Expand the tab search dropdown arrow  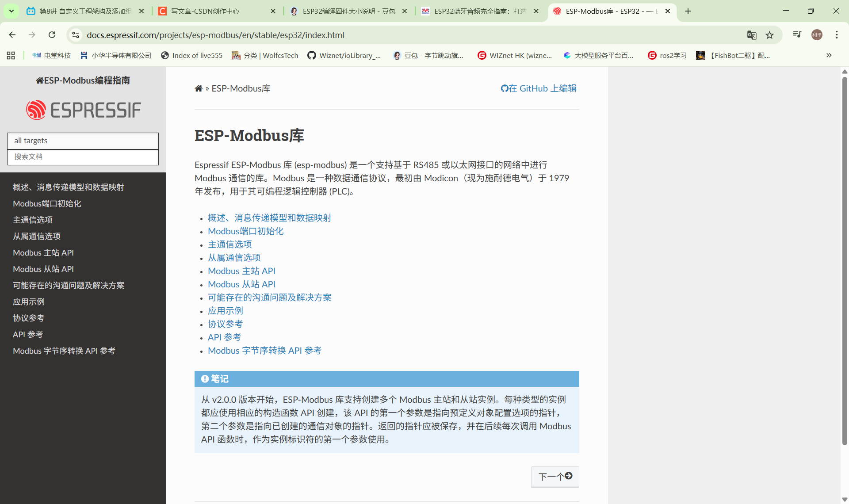coord(11,11)
